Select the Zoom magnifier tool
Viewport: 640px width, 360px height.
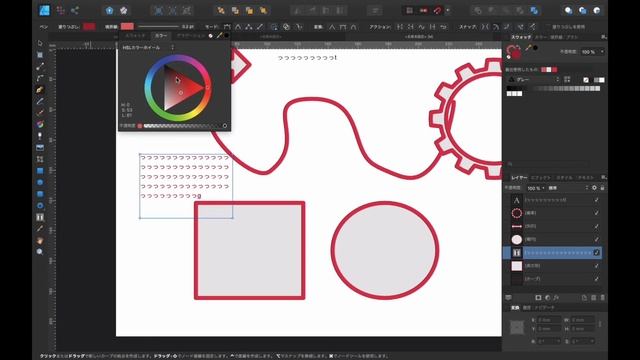40,252
